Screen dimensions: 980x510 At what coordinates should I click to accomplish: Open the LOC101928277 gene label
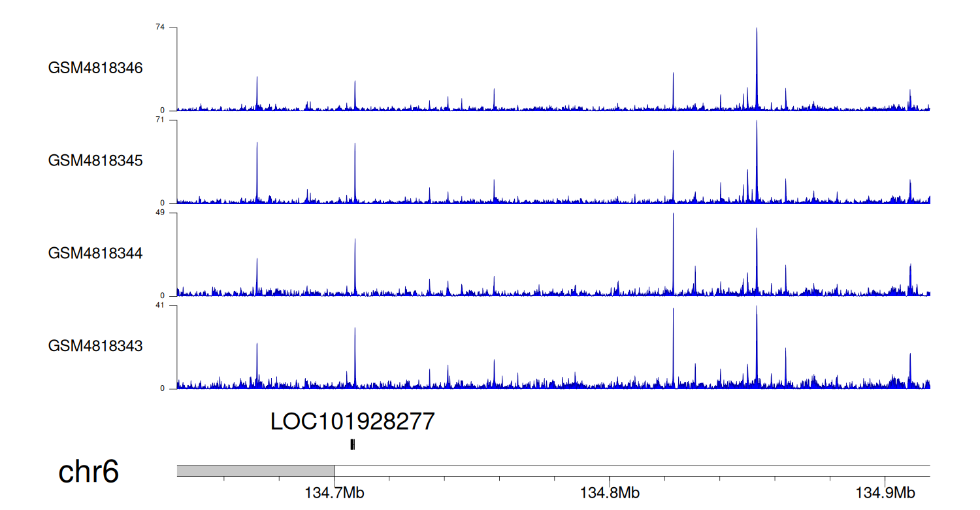pos(352,422)
